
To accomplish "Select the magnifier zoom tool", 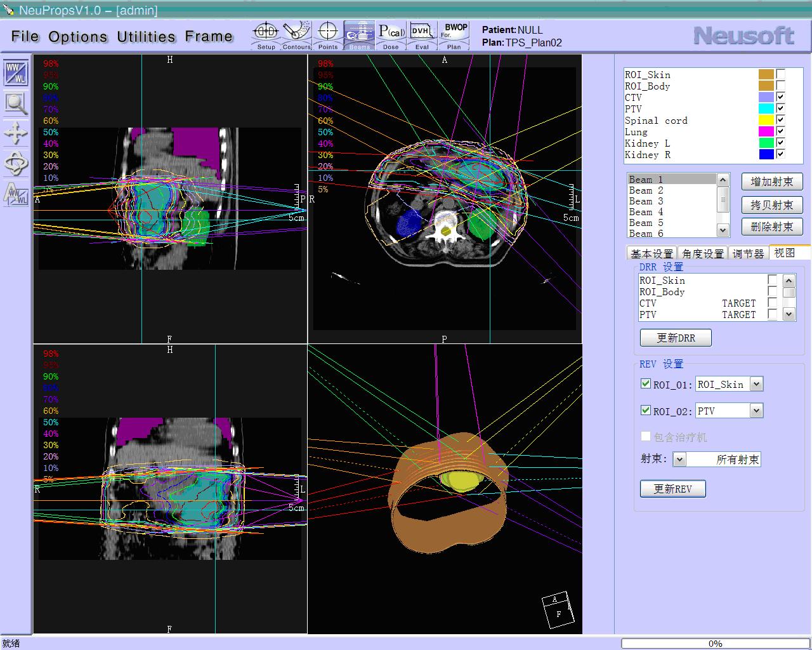I will tap(16, 103).
